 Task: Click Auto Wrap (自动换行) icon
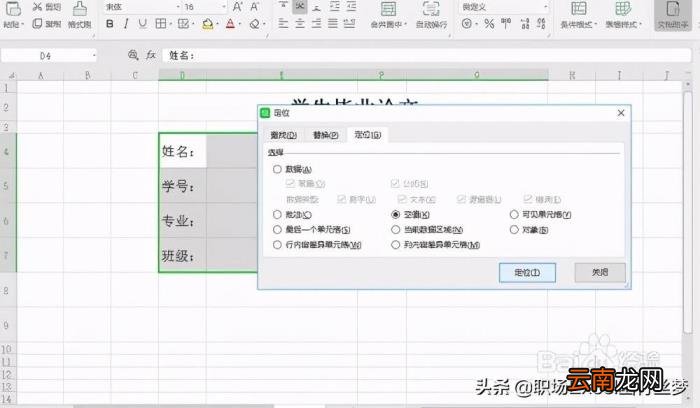(x=431, y=8)
